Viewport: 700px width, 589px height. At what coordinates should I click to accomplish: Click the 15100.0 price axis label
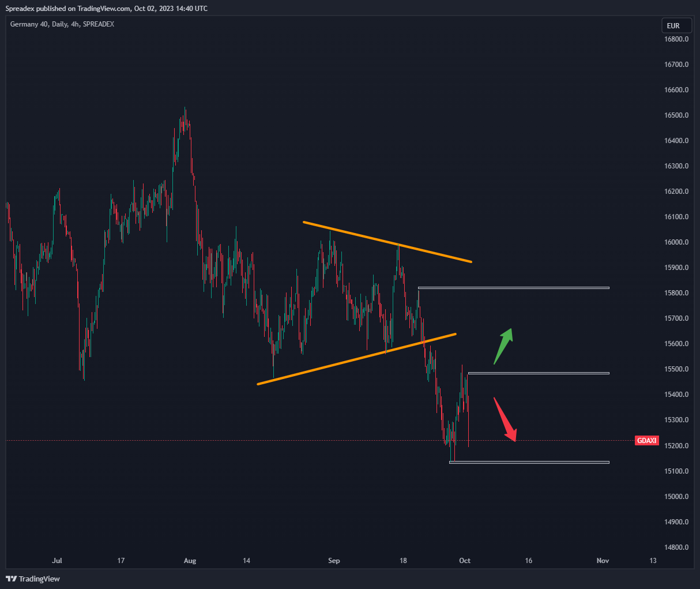coord(676,471)
